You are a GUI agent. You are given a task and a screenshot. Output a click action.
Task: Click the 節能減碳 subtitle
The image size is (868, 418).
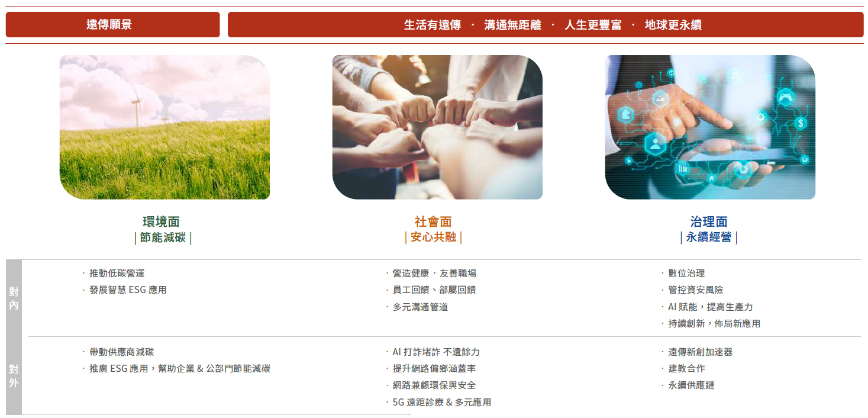pos(163,238)
